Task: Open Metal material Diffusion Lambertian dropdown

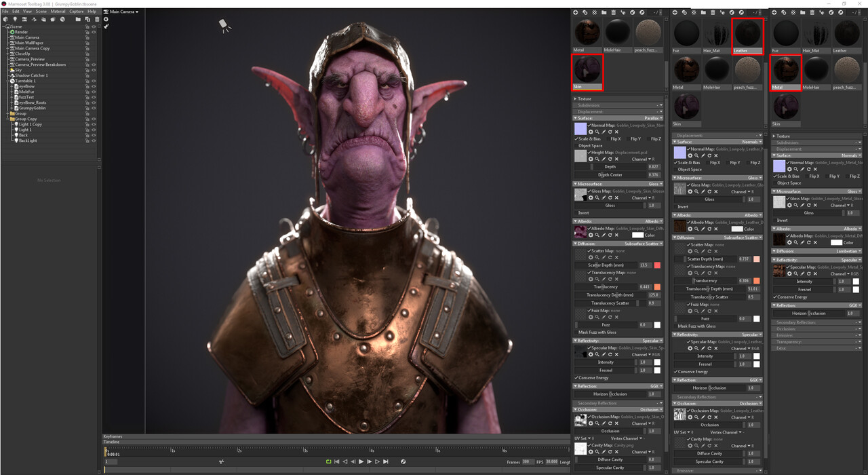Action: click(846, 251)
